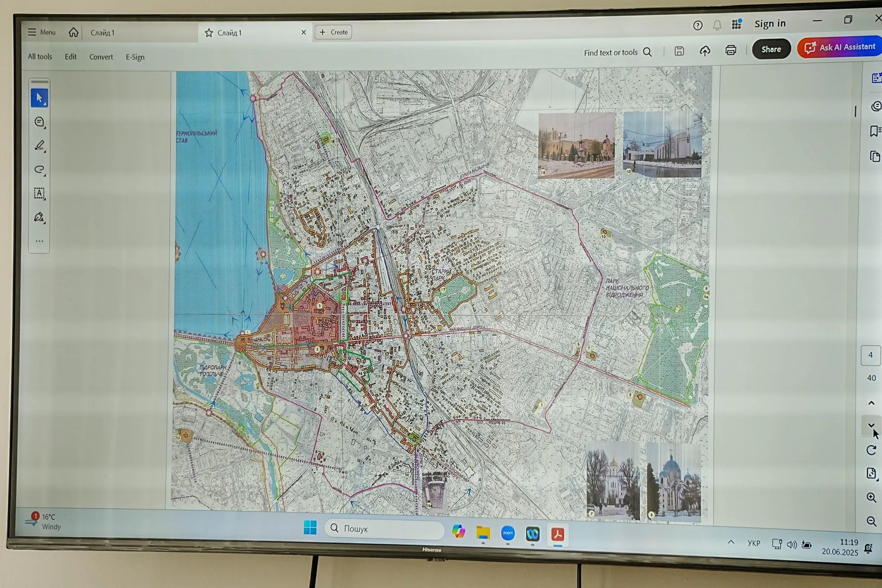Open the Edit menu item
882x588 pixels.
click(71, 57)
